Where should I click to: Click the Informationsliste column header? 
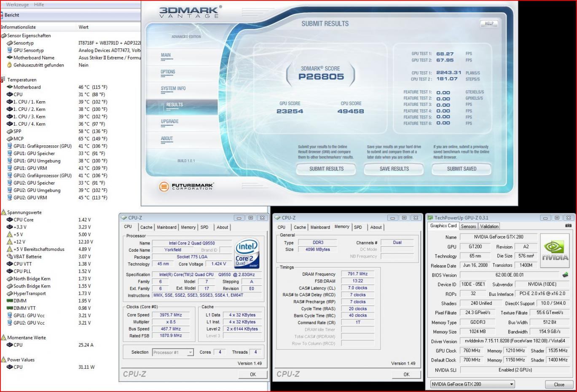[x=38, y=27]
